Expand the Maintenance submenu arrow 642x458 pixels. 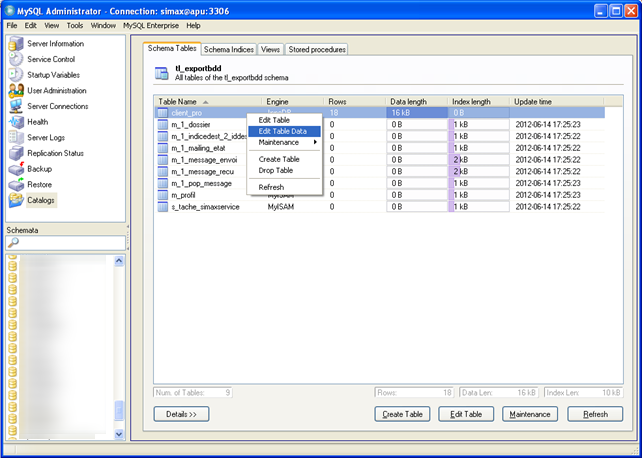(316, 143)
